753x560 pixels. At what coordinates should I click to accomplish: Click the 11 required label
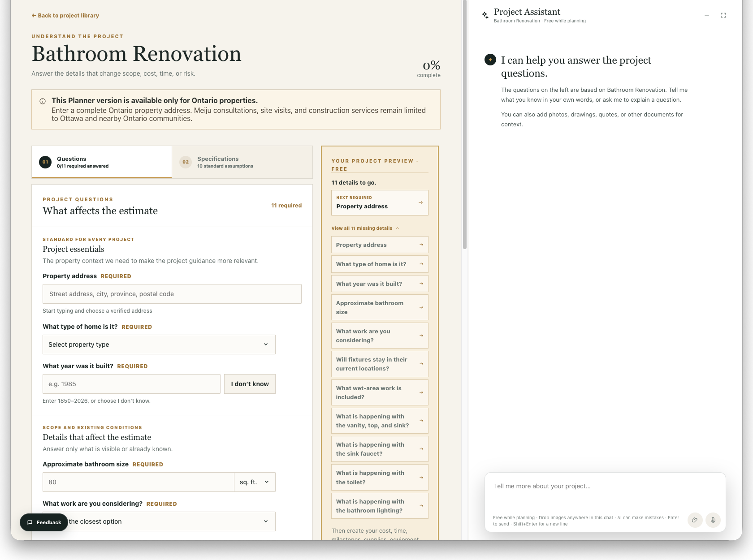tap(286, 206)
